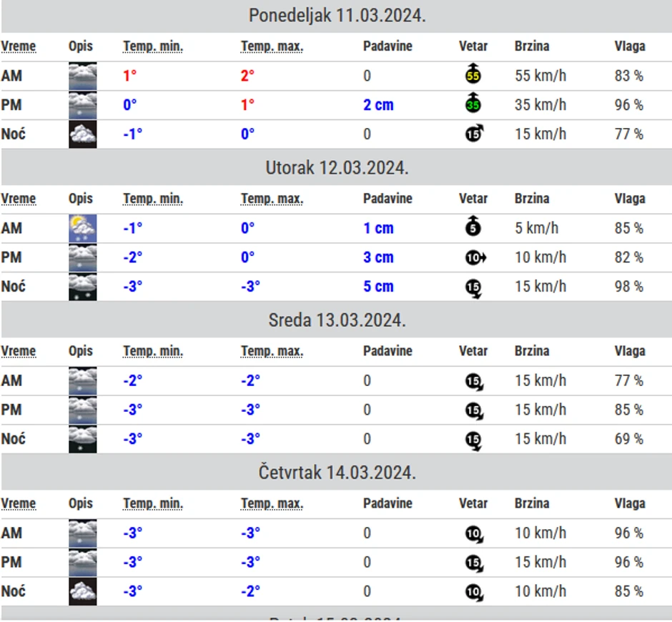Viewport: 672px width, 622px height.
Task: Click Tuesday PM eastward wind direction icon
Action: click(x=475, y=257)
